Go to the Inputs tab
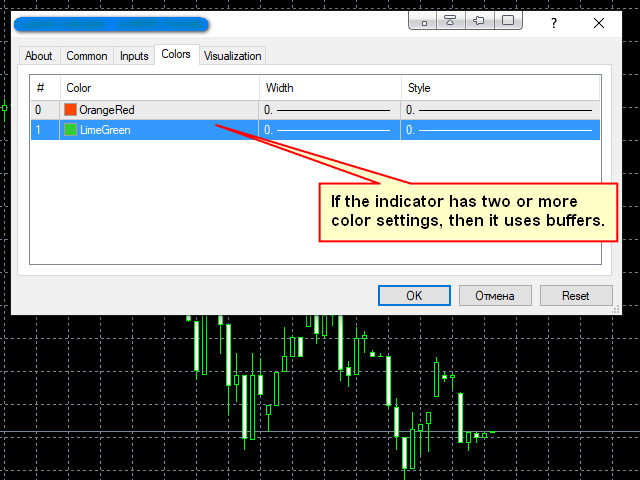This screenshot has width=640, height=480. pyautogui.click(x=134, y=56)
